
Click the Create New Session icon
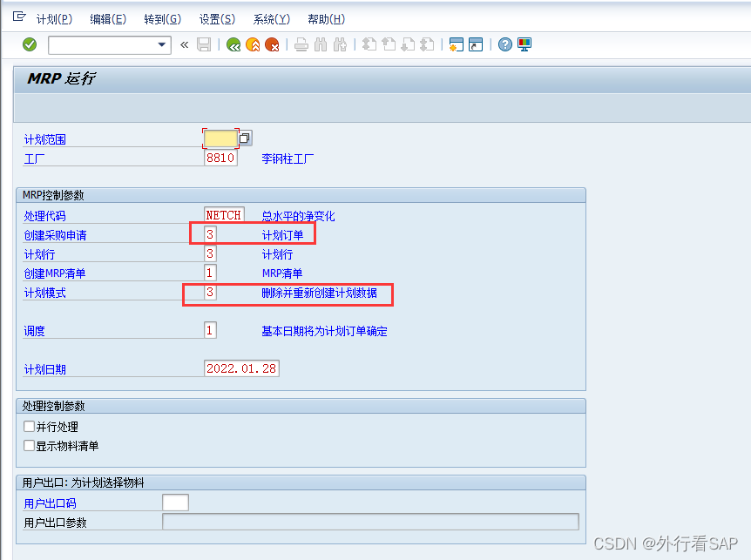[x=456, y=44]
